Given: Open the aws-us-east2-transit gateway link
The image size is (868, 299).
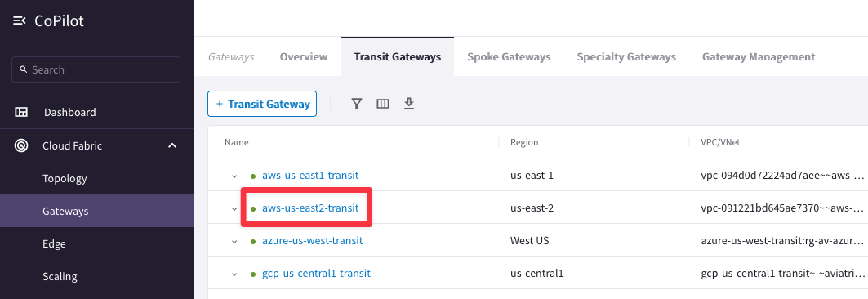Looking at the screenshot, I should click(x=310, y=208).
